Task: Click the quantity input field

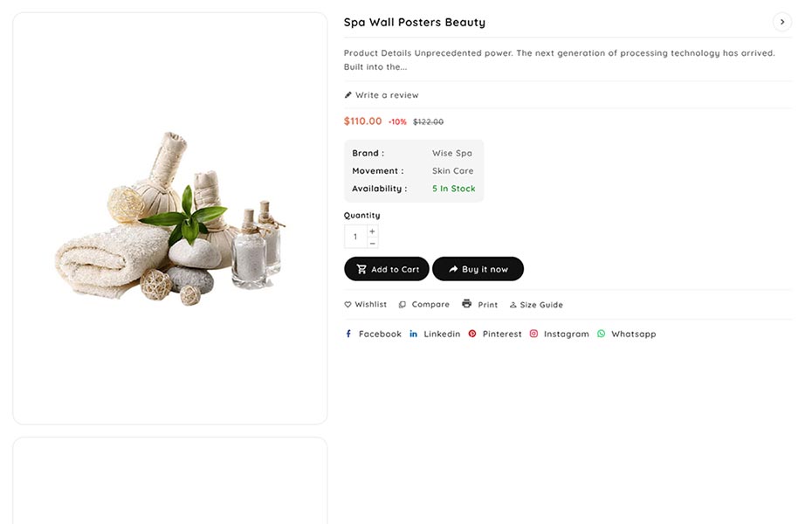Action: (355, 237)
